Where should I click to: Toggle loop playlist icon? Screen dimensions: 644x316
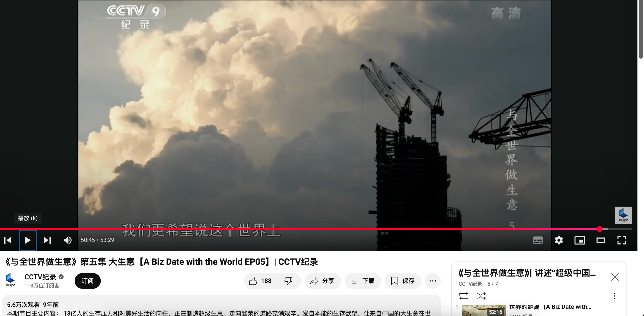pyautogui.click(x=464, y=296)
